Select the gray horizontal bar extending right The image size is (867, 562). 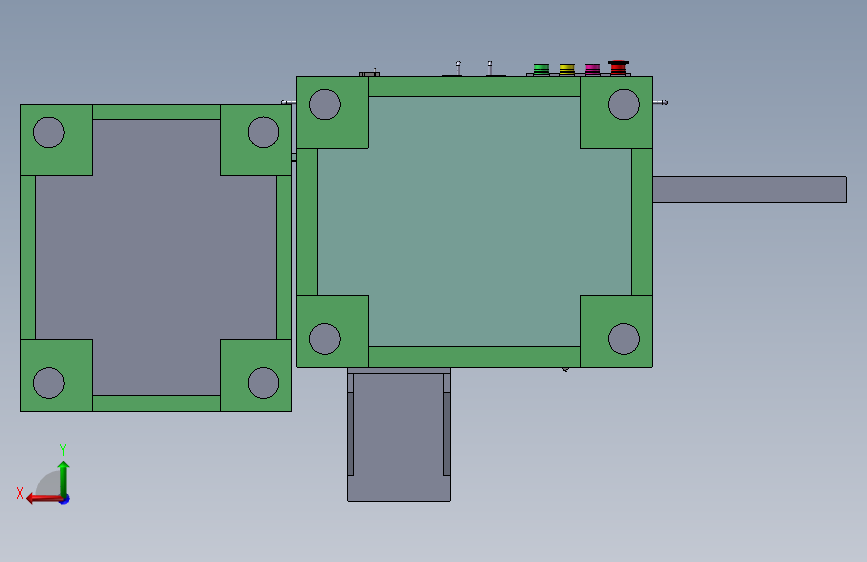749,189
